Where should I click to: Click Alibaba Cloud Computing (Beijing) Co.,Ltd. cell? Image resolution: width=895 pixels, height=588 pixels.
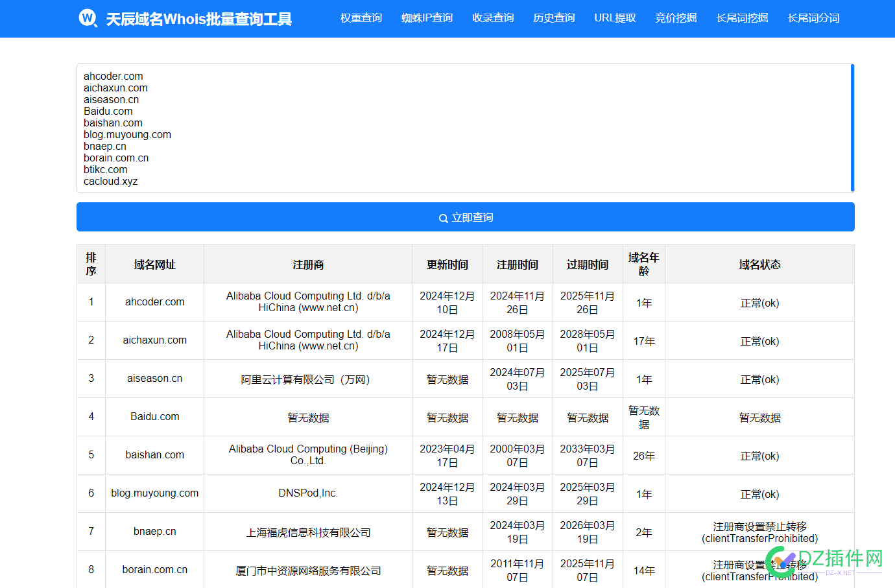pyautogui.click(x=308, y=455)
